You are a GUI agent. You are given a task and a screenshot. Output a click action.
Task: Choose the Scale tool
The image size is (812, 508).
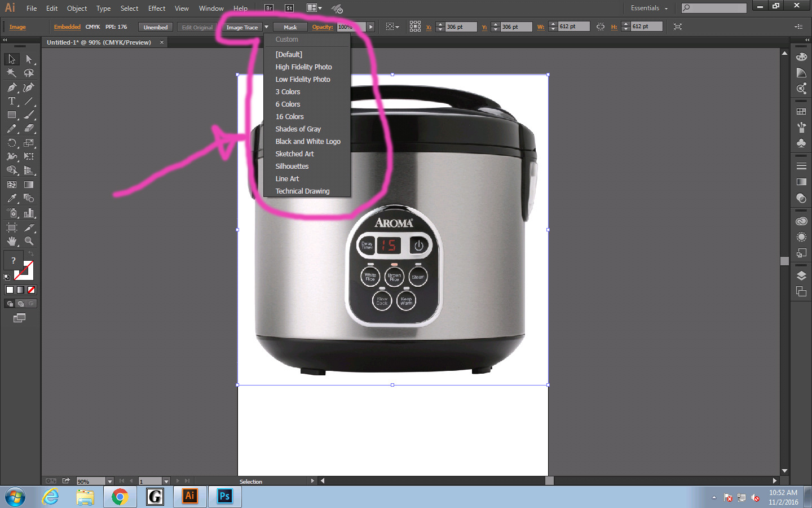pos(29,143)
